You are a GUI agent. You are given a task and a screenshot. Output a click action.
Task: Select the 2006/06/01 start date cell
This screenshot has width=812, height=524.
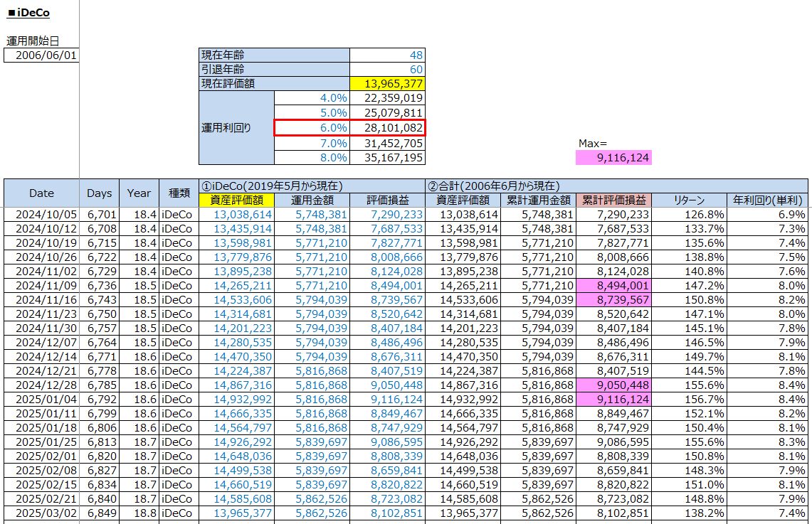[41, 55]
